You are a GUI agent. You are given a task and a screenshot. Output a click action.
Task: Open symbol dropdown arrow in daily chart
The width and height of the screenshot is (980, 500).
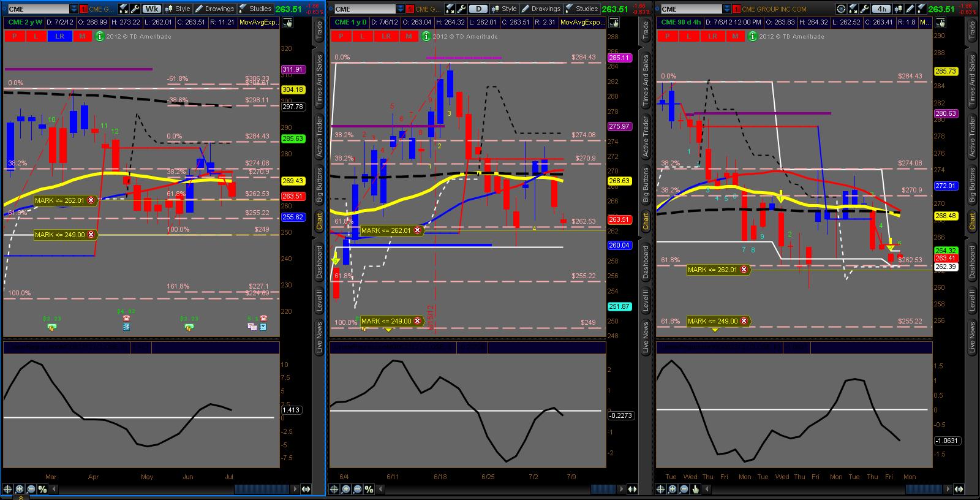(x=401, y=9)
